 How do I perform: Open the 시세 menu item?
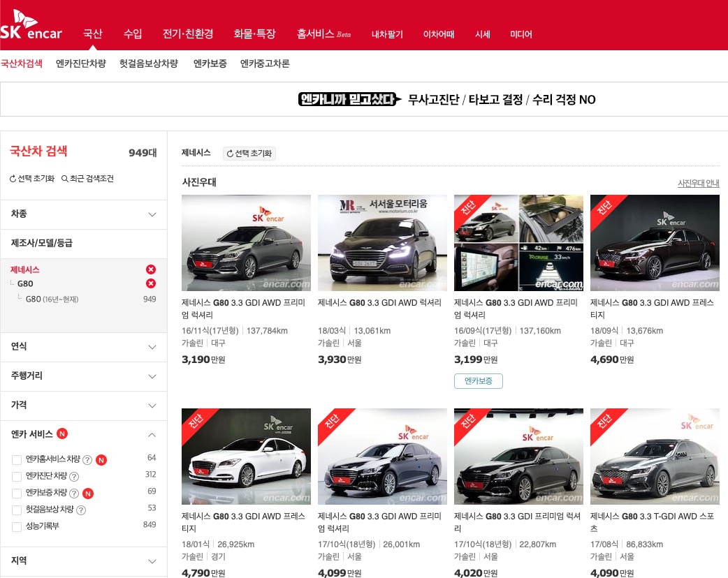tap(483, 34)
